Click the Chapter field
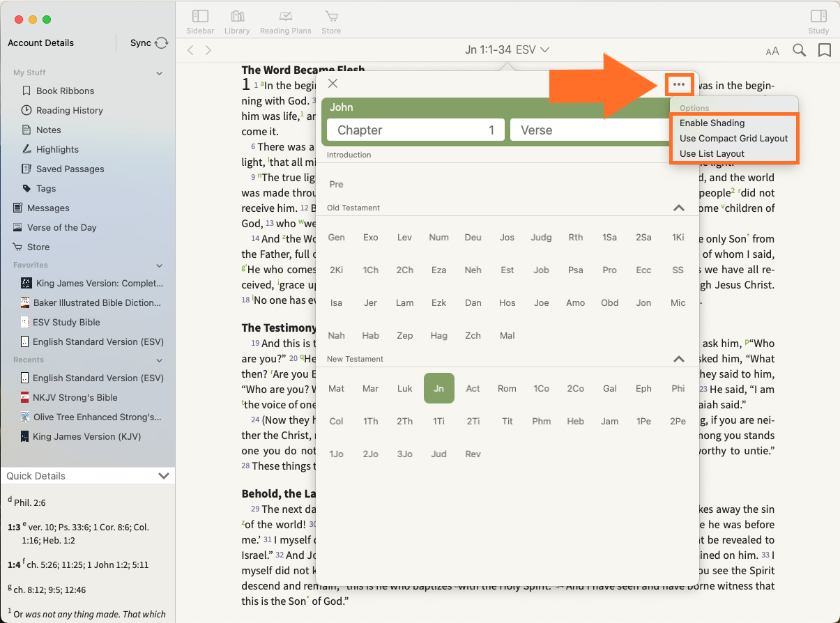This screenshot has width=840, height=623. tap(416, 130)
